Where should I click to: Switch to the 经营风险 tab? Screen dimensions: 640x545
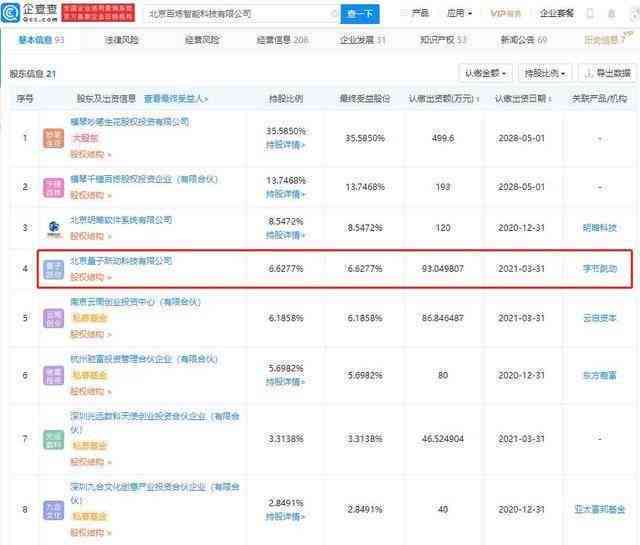pyautogui.click(x=202, y=40)
